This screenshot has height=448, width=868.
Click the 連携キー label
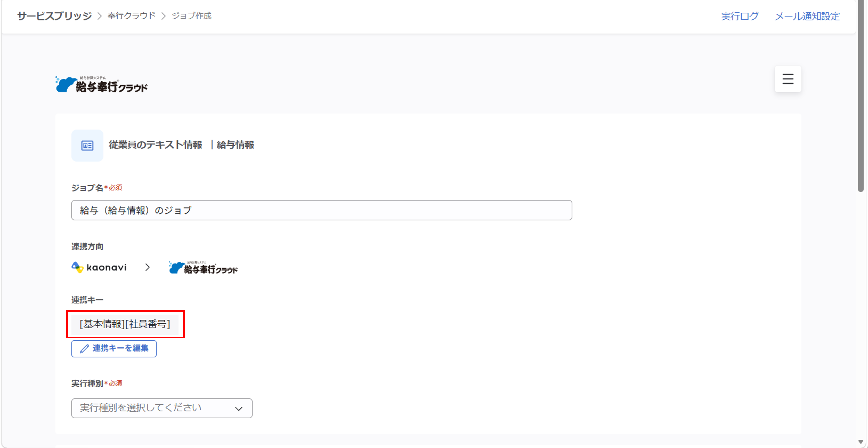87,300
